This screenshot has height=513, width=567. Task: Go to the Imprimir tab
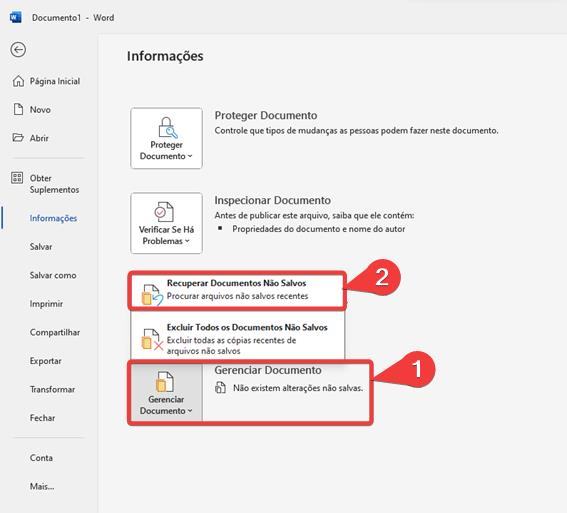pos(46,304)
